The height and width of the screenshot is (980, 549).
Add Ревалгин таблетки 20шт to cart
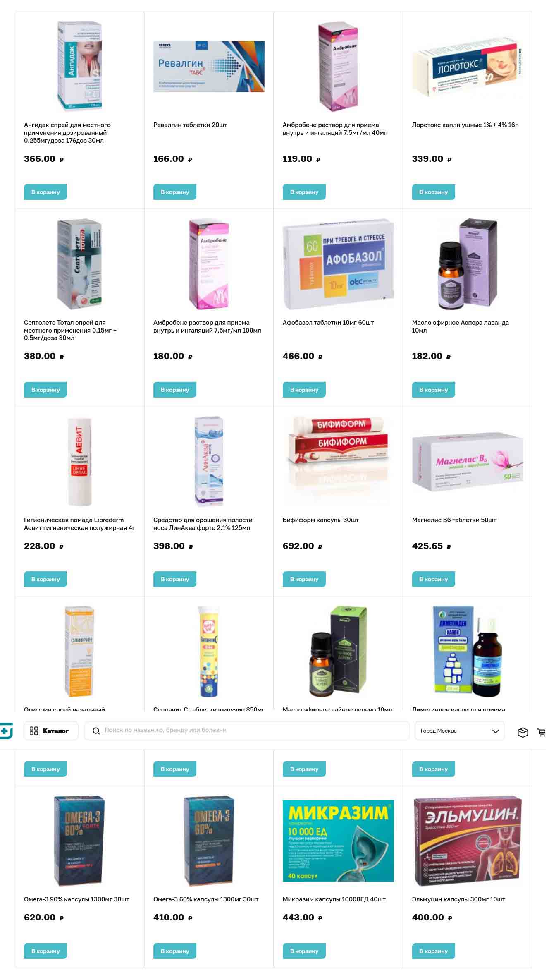coord(175,192)
